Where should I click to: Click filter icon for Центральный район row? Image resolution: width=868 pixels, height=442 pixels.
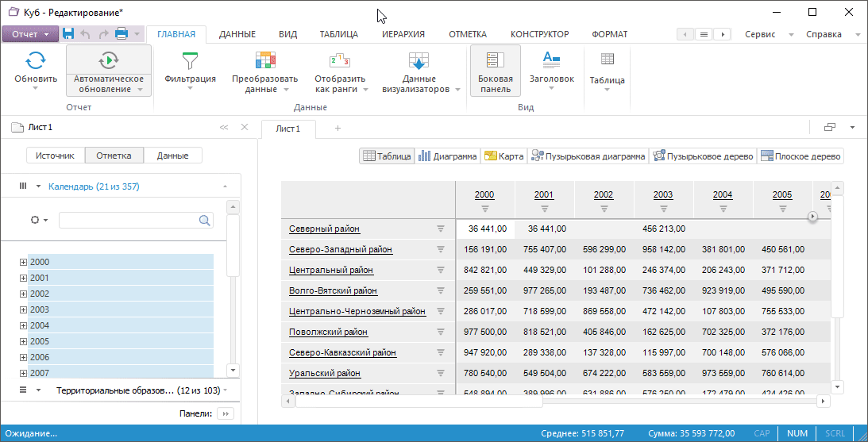[x=441, y=270]
